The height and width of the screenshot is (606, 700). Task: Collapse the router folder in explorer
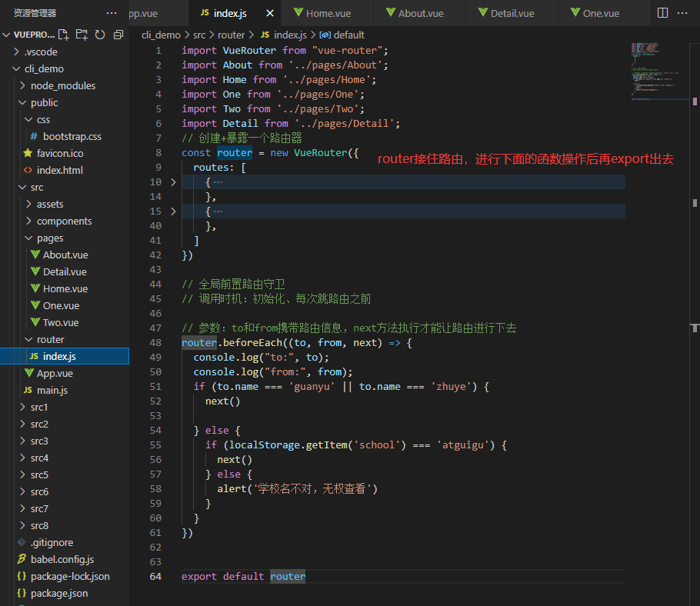tap(28, 340)
